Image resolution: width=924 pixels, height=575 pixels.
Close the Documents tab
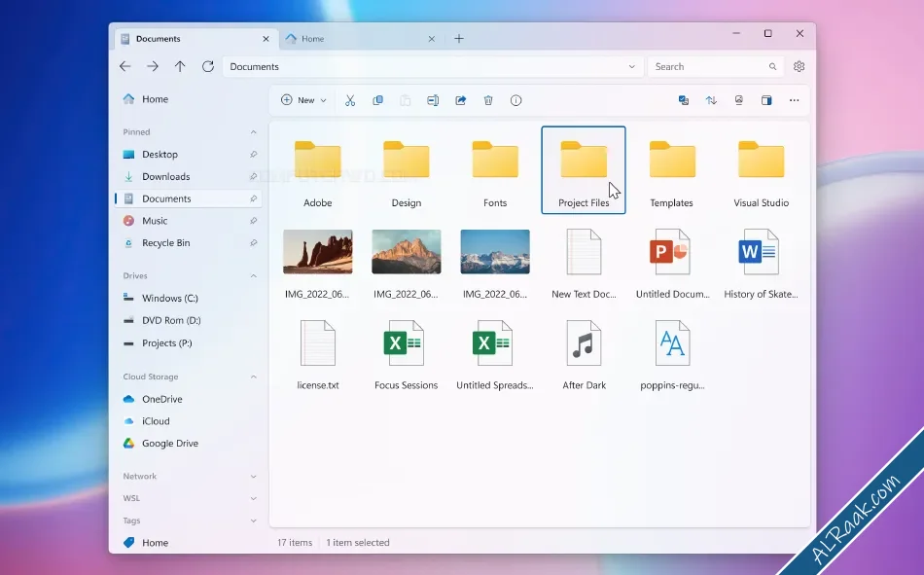coord(266,39)
